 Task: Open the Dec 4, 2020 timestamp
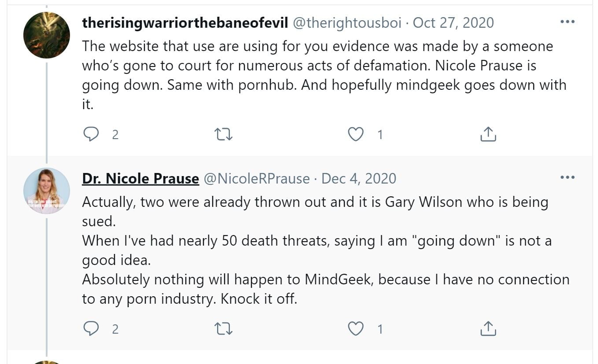point(359,178)
